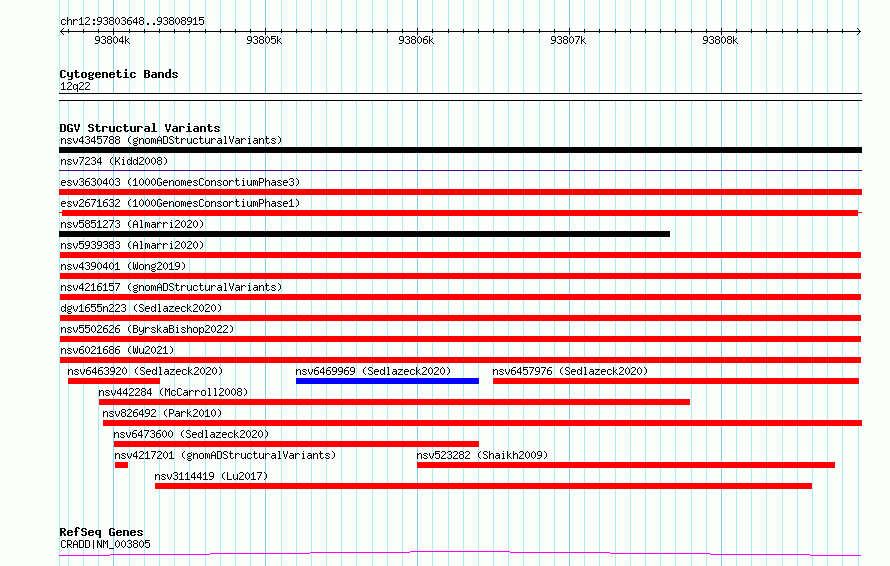Select the red nsv5502626 variant bar
Screen dimensions: 890x566
[460, 339]
